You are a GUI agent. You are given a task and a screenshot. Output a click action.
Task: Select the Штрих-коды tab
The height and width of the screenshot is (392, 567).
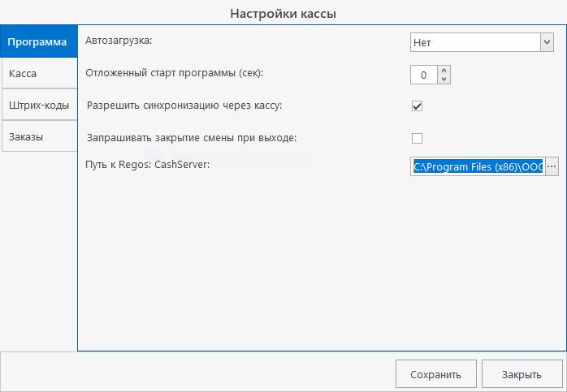38,105
